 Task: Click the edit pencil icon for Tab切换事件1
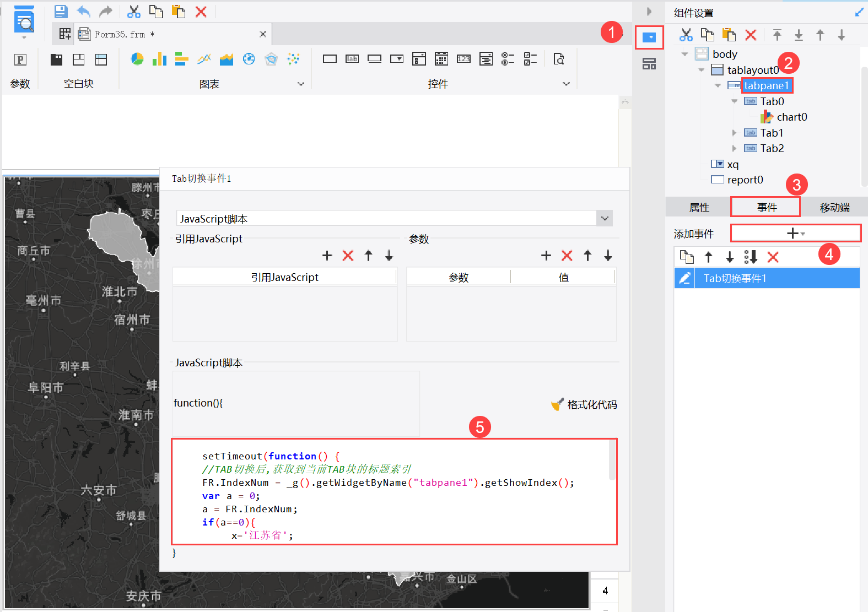coord(684,278)
